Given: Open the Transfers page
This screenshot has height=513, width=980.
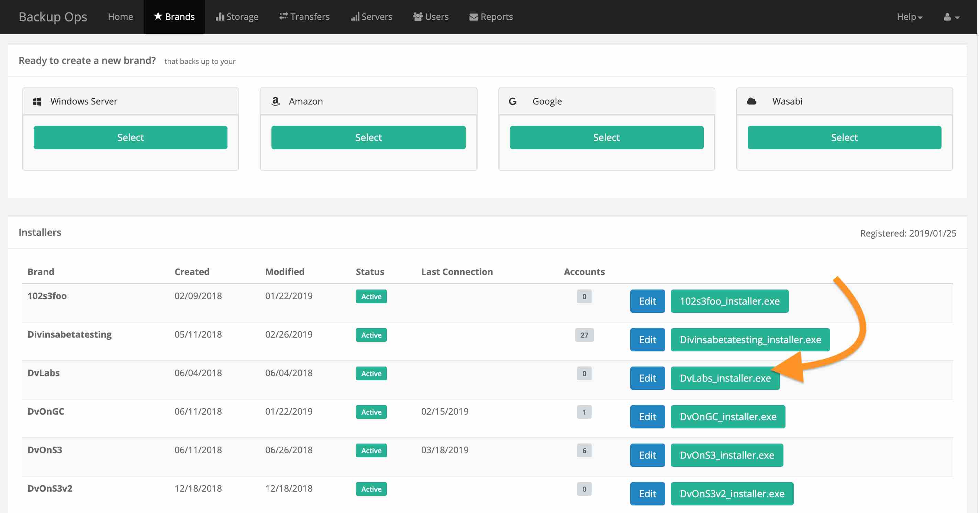Looking at the screenshot, I should click(304, 17).
